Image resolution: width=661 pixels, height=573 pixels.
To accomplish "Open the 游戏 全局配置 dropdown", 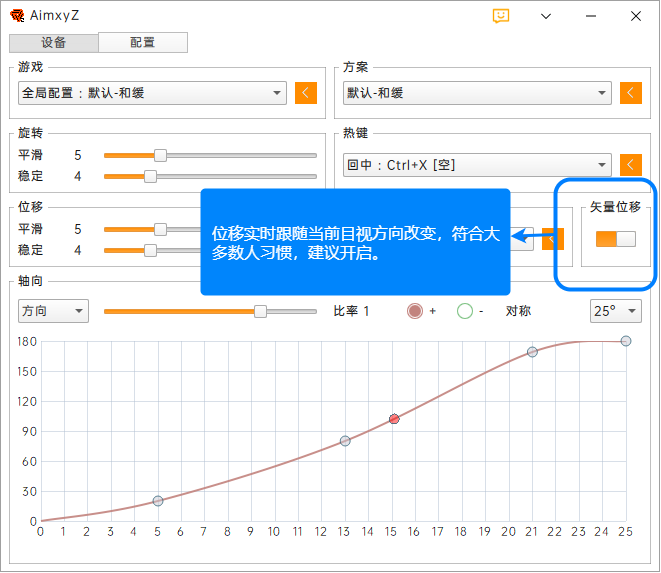I will coord(152,93).
